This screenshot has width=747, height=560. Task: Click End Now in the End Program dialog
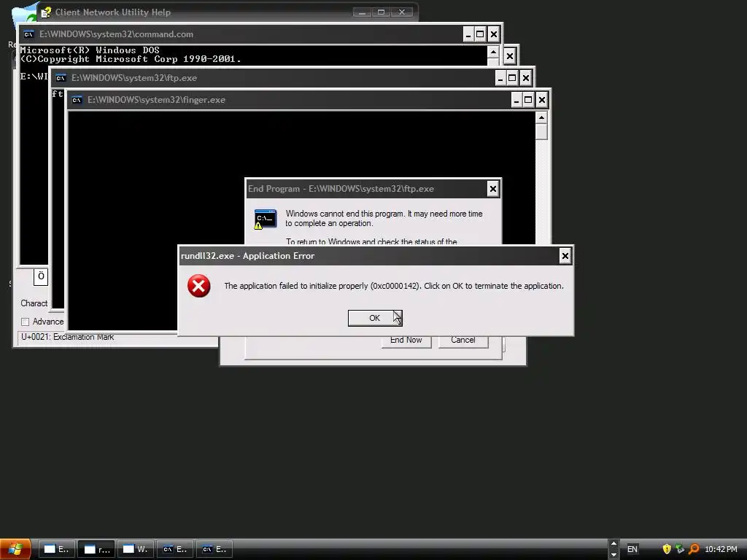(406, 341)
